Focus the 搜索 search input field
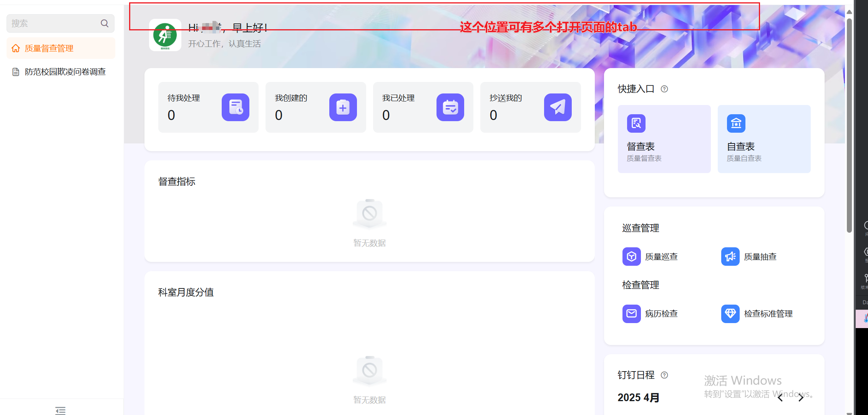 pyautogui.click(x=60, y=23)
